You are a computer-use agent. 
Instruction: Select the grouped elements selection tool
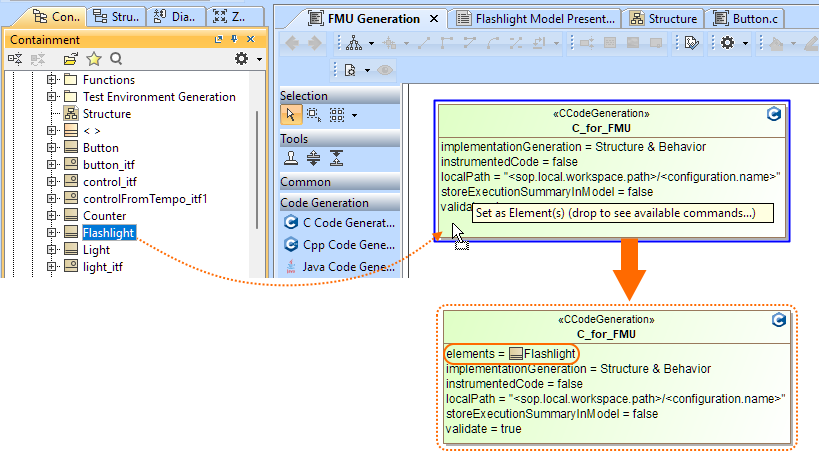click(x=337, y=115)
